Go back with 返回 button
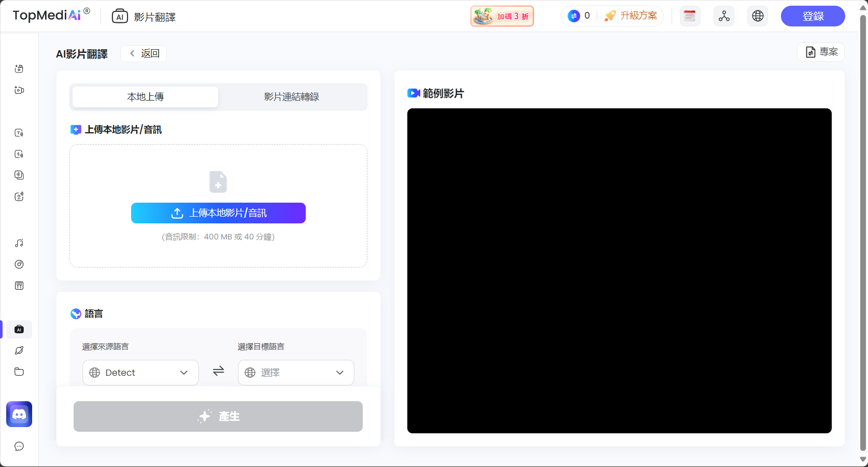Viewport: 868px width, 467px height. tap(144, 53)
